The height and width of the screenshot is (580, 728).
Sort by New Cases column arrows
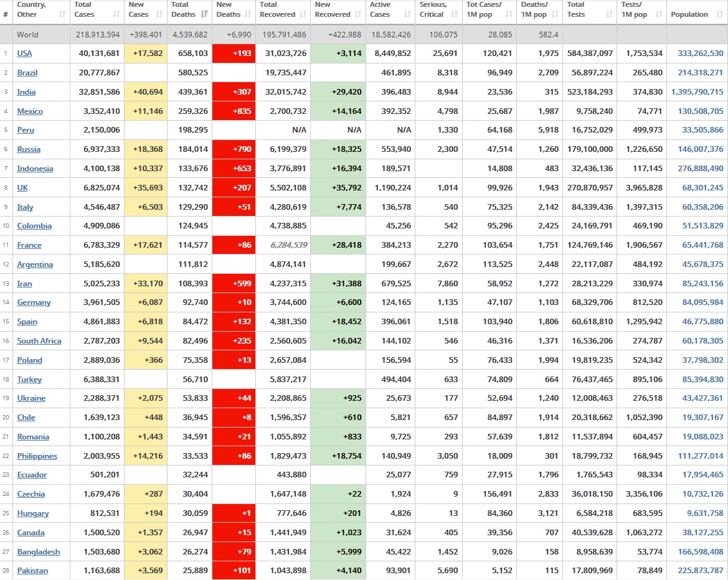click(x=159, y=14)
